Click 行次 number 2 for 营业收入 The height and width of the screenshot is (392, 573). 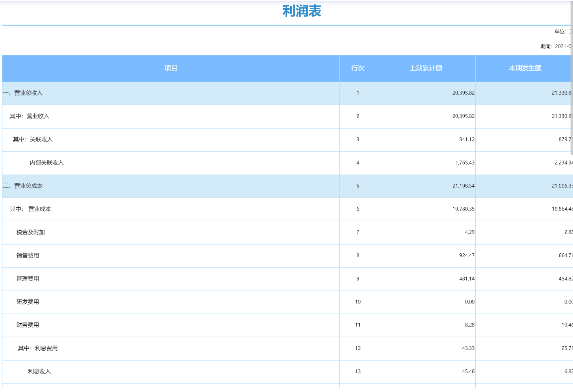pos(358,116)
